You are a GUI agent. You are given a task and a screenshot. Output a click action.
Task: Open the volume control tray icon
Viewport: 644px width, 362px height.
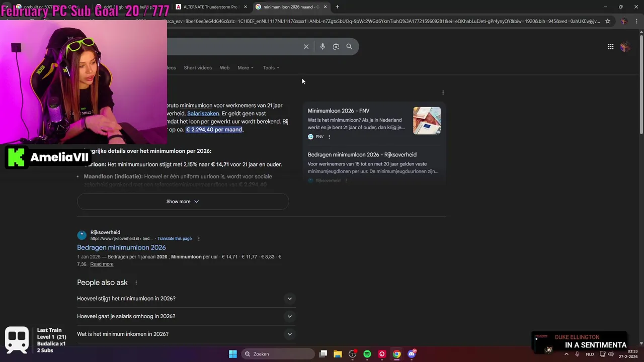coord(611,354)
